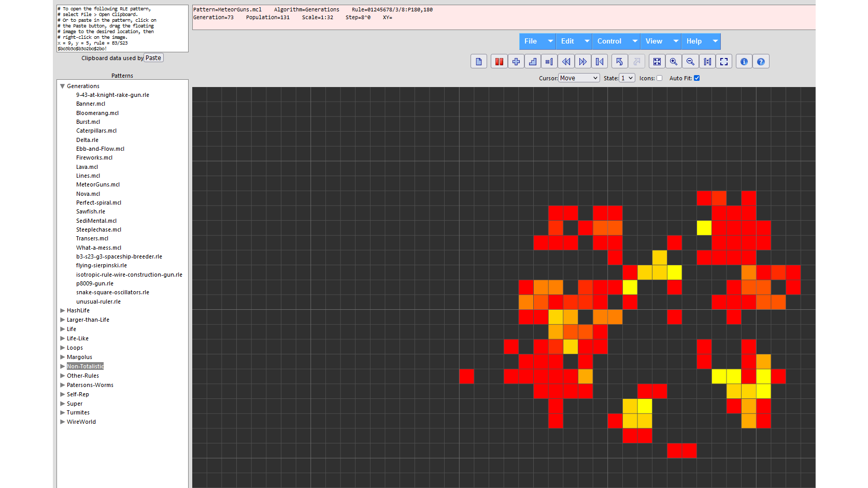Expand the Margolus folder
868x488 pixels.
point(62,357)
